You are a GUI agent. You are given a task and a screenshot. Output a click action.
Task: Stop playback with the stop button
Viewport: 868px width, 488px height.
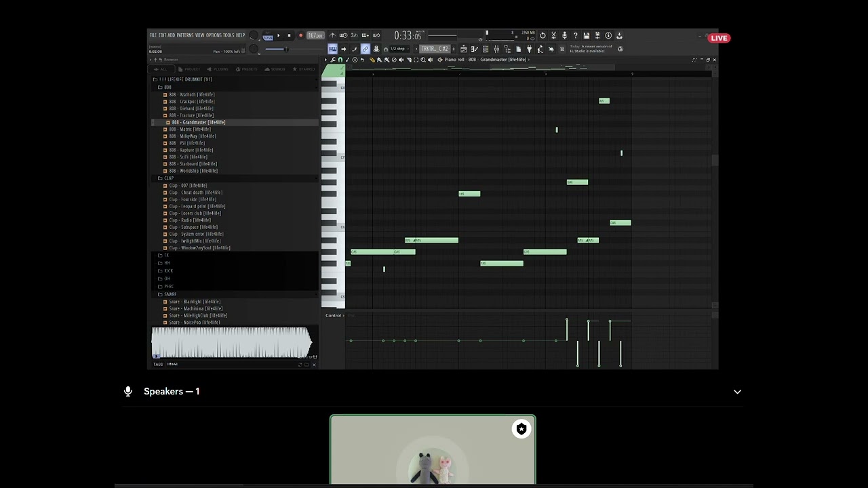click(289, 35)
